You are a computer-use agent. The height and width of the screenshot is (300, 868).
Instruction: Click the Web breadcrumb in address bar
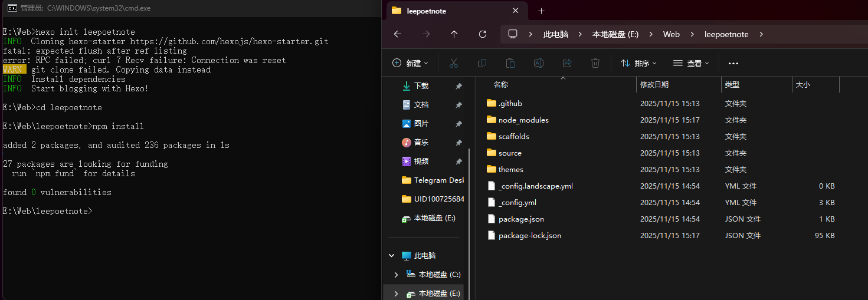click(671, 34)
